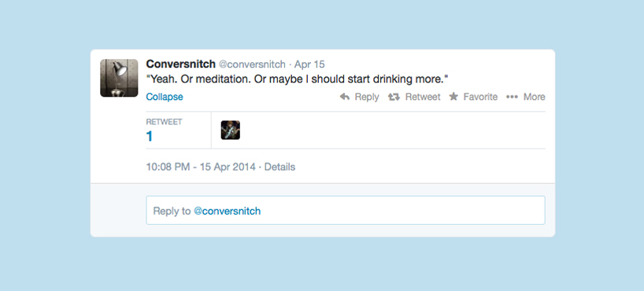The image size is (644, 291).
Task: Open the Details link
Action: (x=279, y=167)
